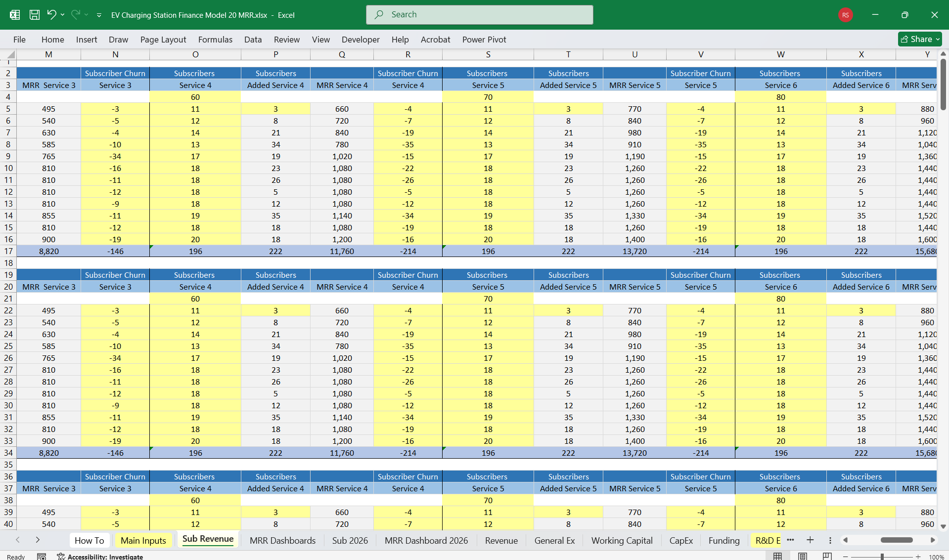Open Customize Quick Access Toolbar dropdown
The image size is (949, 560).
tap(99, 15)
